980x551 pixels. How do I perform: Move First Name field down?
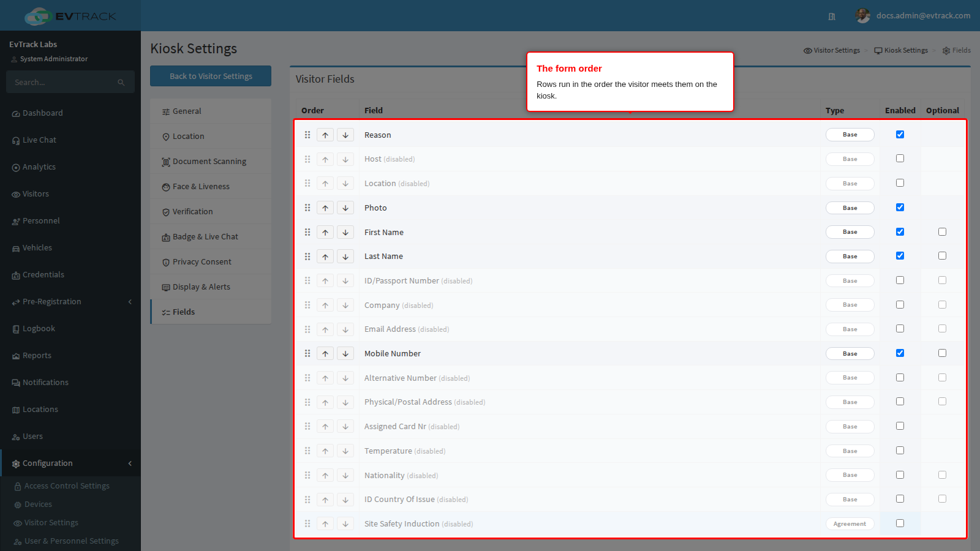pos(345,232)
